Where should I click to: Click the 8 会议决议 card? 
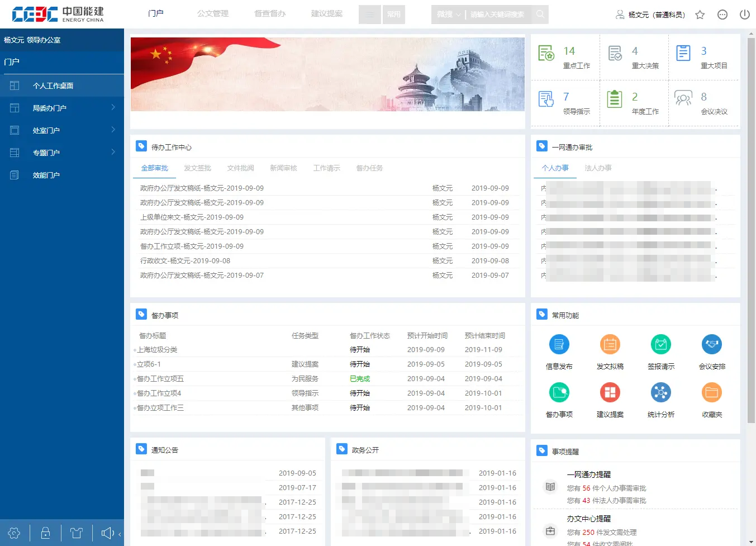(x=704, y=103)
